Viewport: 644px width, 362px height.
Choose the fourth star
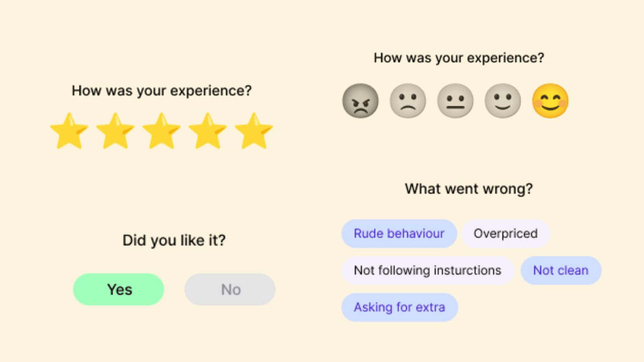208,132
